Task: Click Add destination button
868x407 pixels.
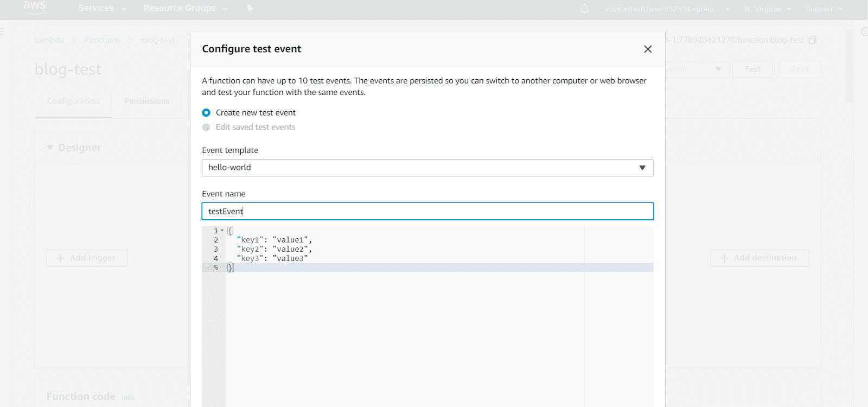Action: click(x=759, y=258)
